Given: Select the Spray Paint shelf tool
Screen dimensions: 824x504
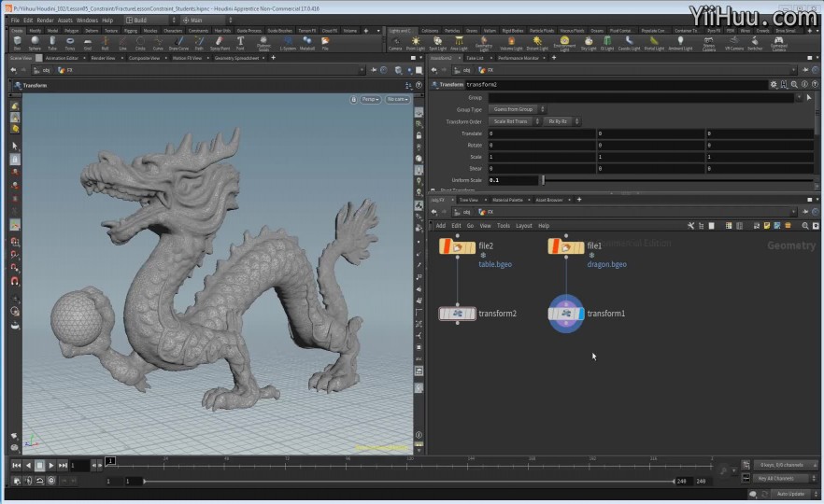Looking at the screenshot, I should (220, 43).
